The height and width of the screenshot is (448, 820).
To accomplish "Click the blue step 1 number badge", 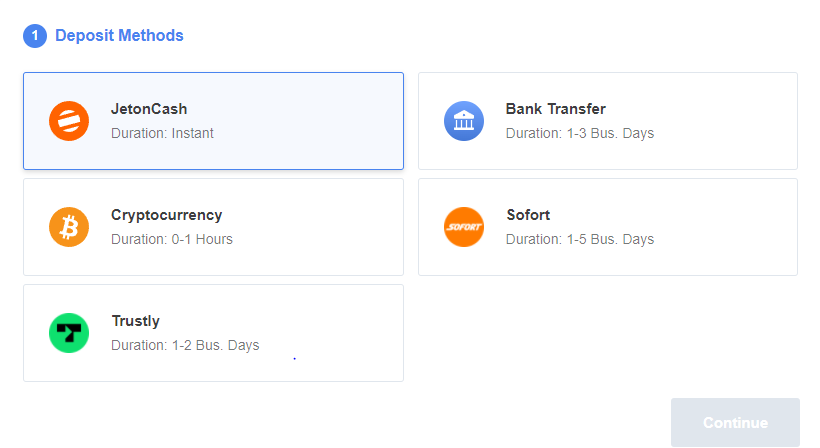I will (35, 36).
